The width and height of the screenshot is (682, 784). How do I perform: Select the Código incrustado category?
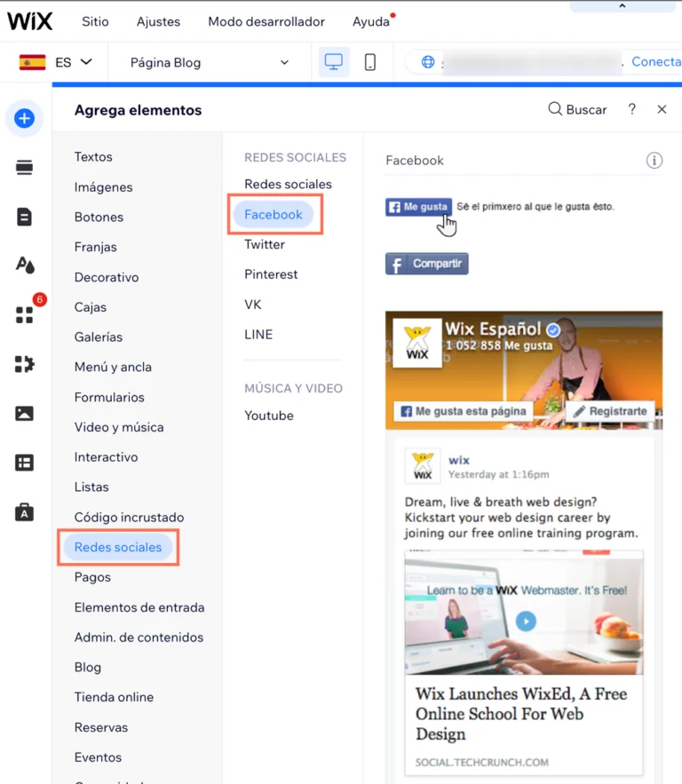click(129, 517)
